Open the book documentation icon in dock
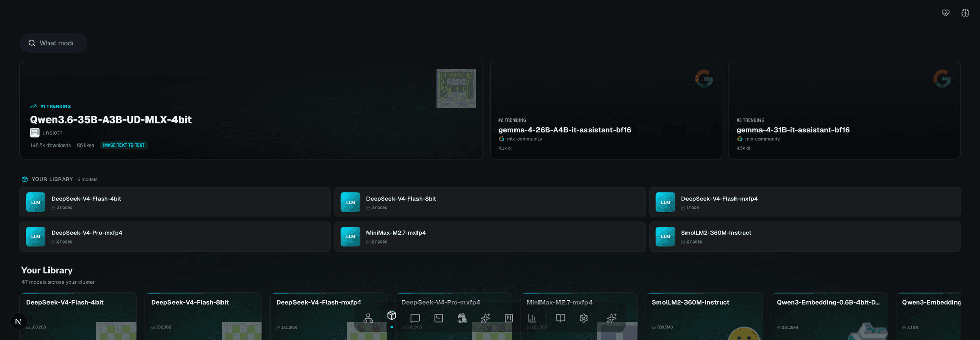Viewport: 980px width, 340px height. [560, 318]
